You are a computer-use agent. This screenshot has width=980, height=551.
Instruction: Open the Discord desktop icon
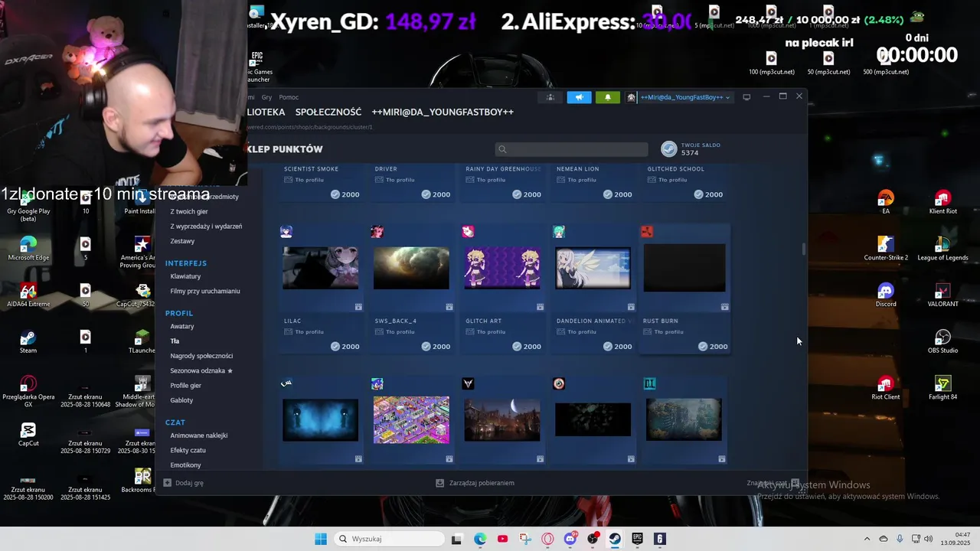click(886, 295)
